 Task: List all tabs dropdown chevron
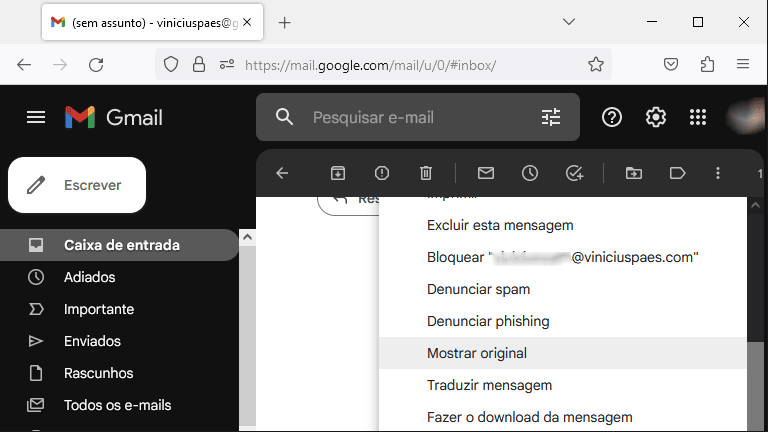click(x=569, y=22)
